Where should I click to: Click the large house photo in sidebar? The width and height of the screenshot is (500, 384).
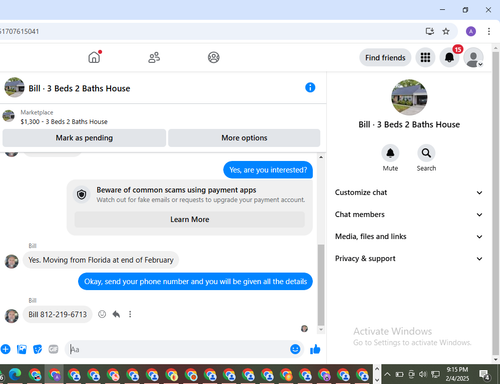pyautogui.click(x=409, y=97)
